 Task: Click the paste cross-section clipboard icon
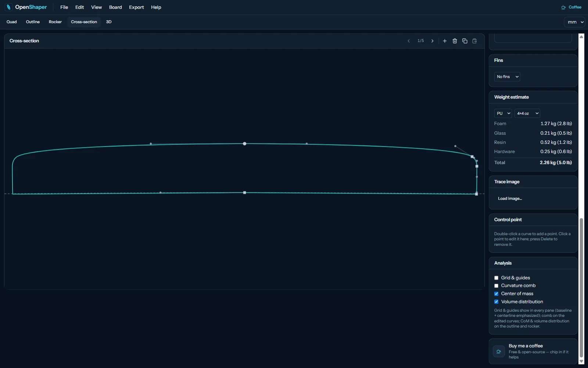point(474,41)
